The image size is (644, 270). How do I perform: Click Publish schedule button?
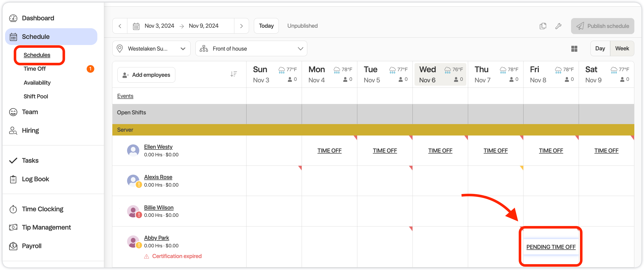click(x=602, y=26)
